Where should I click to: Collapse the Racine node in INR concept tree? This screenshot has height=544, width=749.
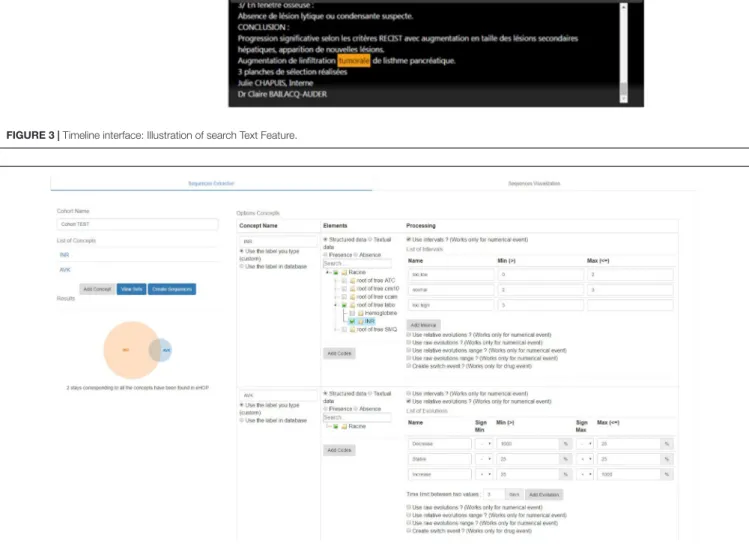[328, 273]
